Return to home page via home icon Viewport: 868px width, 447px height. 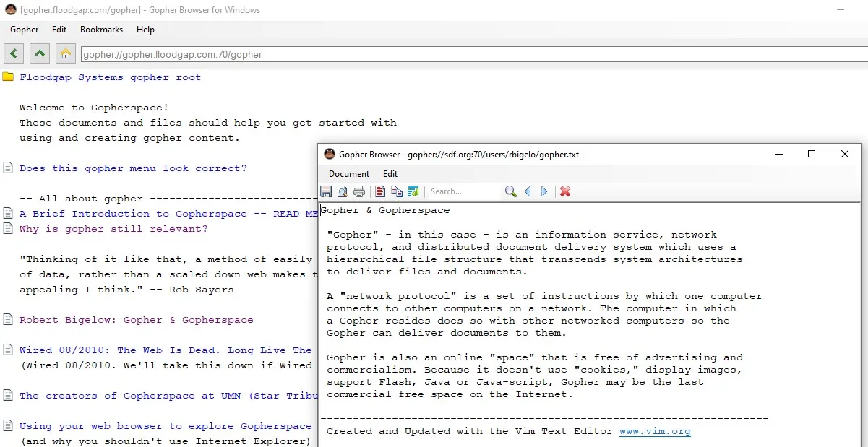coord(65,53)
